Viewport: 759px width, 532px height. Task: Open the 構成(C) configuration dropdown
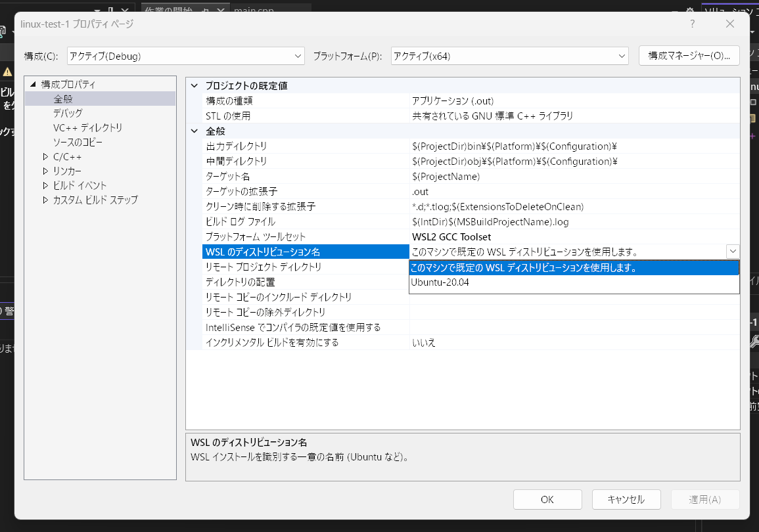298,56
